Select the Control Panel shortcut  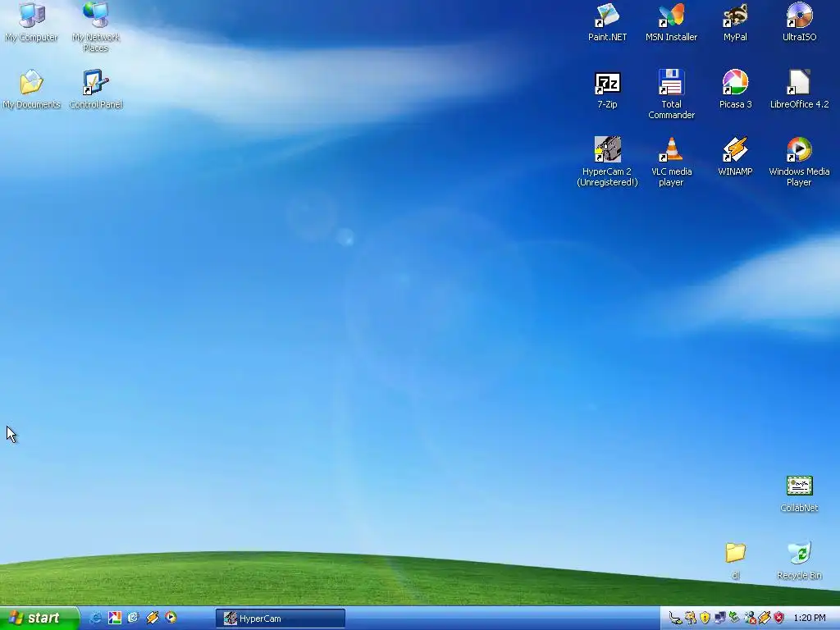click(x=96, y=89)
